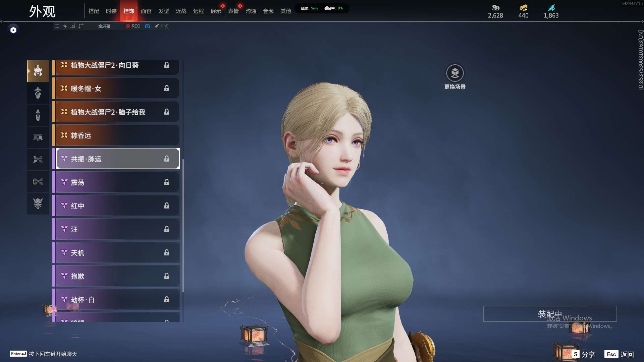This screenshot has width=644, height=362.
Task: Open the back ornament category in left sidebar
Action: point(38,93)
